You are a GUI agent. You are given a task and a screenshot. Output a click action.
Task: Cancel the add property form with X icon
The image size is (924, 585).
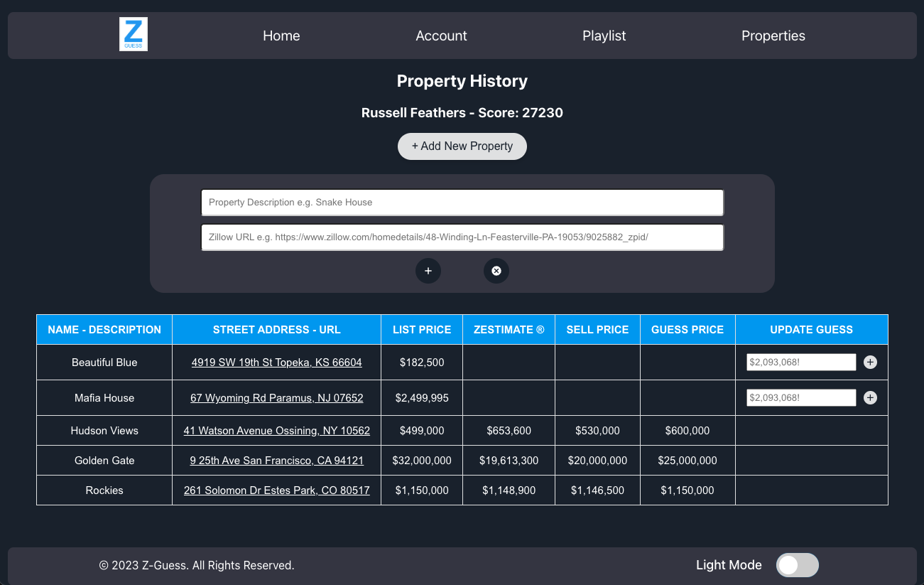coord(496,271)
